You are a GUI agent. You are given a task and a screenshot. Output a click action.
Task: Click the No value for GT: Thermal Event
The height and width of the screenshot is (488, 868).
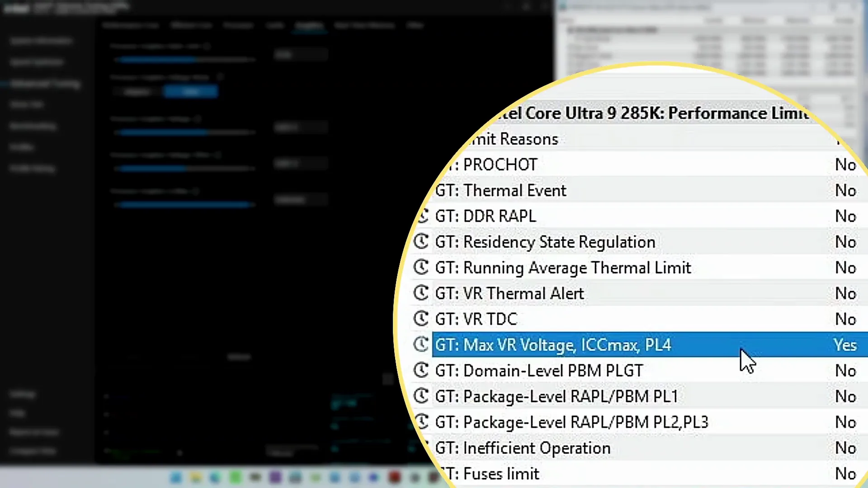click(845, 191)
